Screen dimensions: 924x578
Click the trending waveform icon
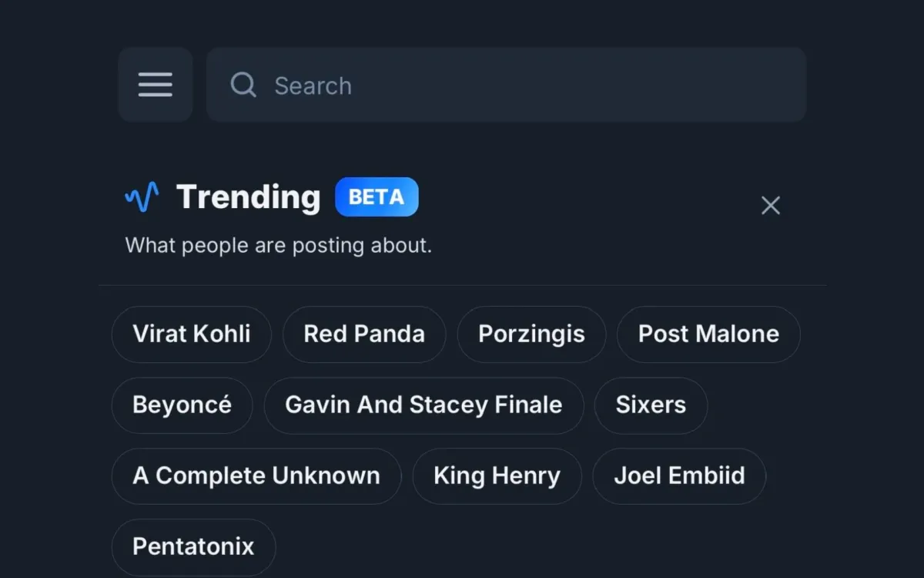click(x=142, y=197)
